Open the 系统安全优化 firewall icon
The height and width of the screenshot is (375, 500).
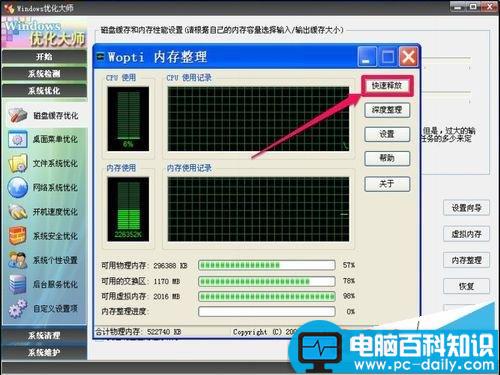(18, 236)
